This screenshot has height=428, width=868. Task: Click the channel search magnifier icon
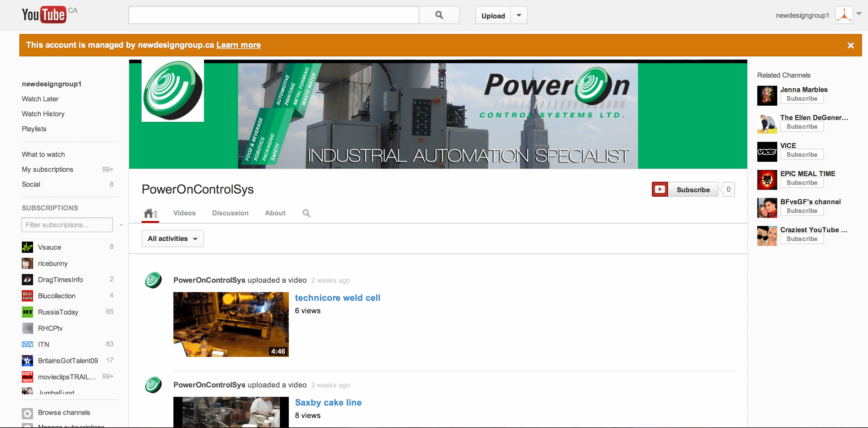point(306,213)
